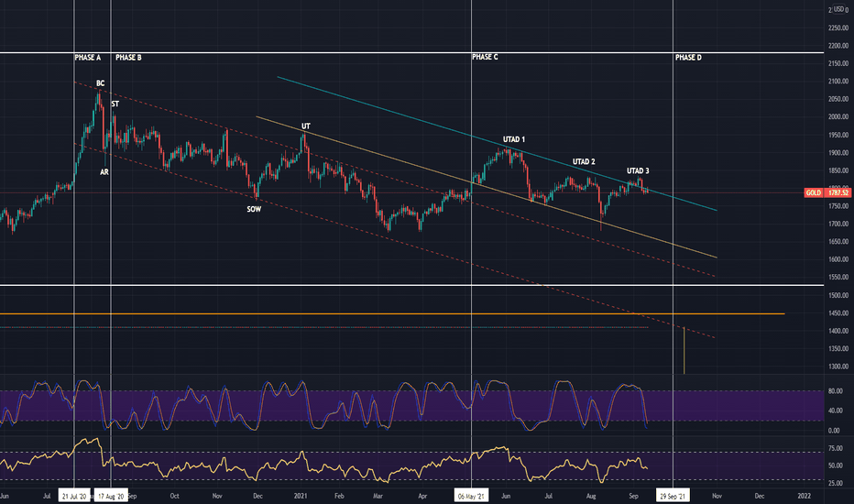This screenshot has height=504, width=854.
Task: Click the 2000.00 price axis label
Action: tap(838, 116)
